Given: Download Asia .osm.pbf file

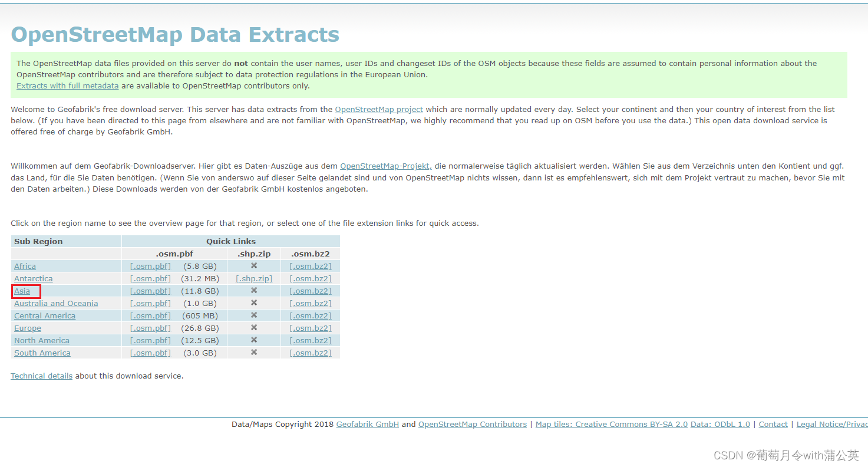Looking at the screenshot, I should 150,291.
